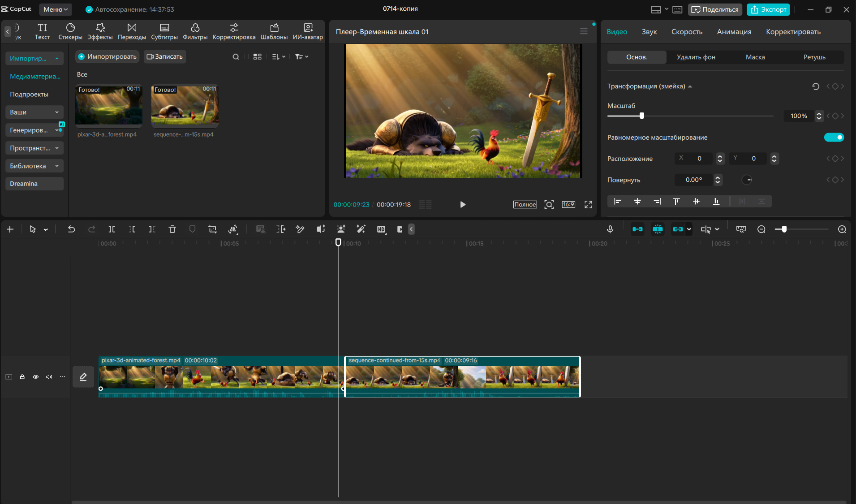Click the zoom in timeline icon

point(842,229)
